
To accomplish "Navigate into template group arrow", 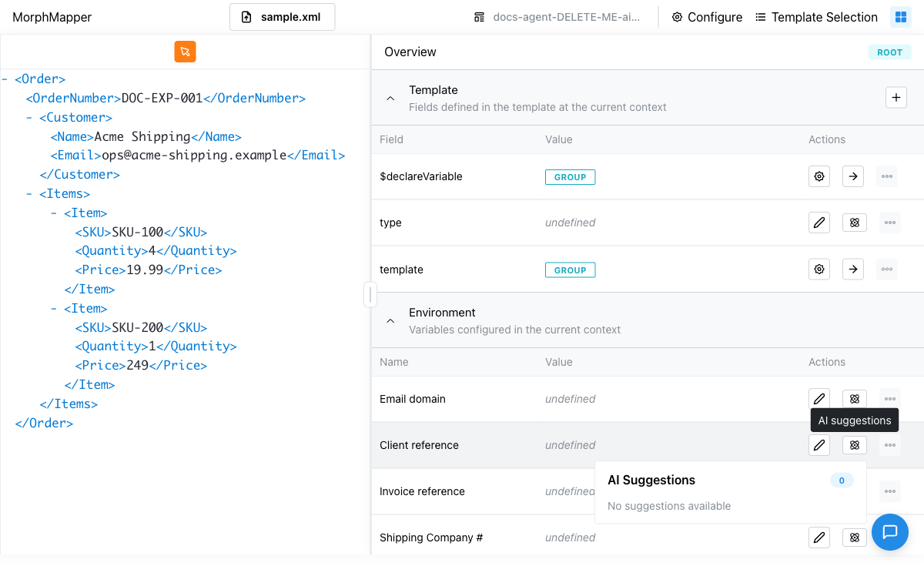I will [853, 270].
